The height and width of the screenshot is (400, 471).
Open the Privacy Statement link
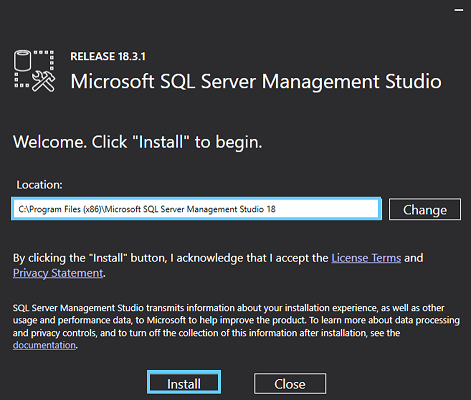(x=58, y=273)
